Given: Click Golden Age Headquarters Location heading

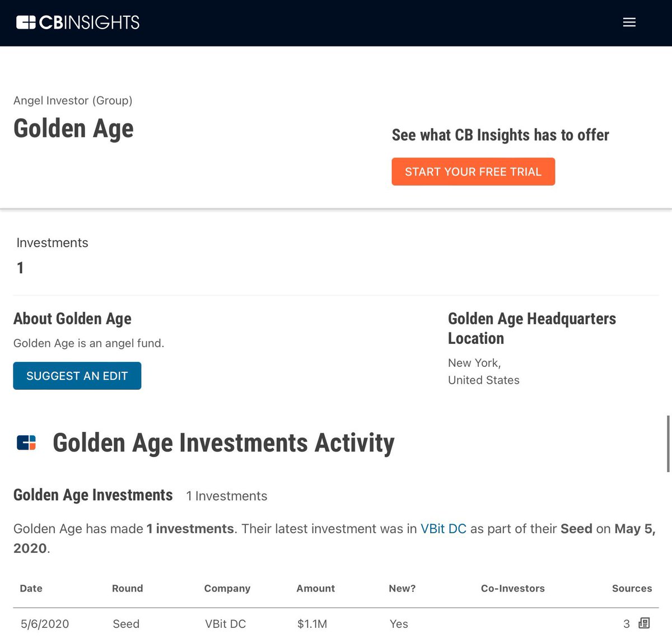Looking at the screenshot, I should point(532,328).
